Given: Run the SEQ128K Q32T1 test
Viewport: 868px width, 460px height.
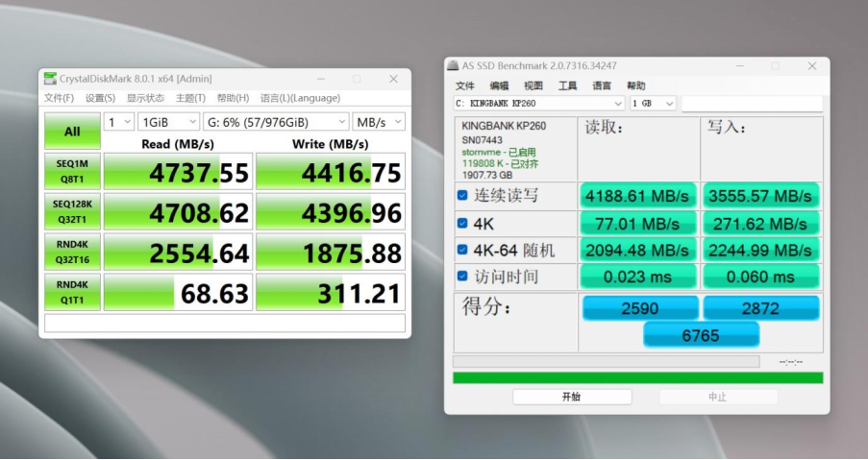Looking at the screenshot, I should click(x=72, y=211).
